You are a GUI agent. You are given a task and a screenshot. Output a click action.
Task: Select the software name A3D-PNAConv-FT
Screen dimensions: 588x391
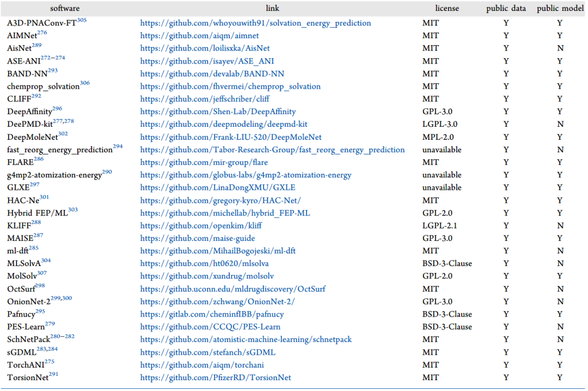(41, 23)
